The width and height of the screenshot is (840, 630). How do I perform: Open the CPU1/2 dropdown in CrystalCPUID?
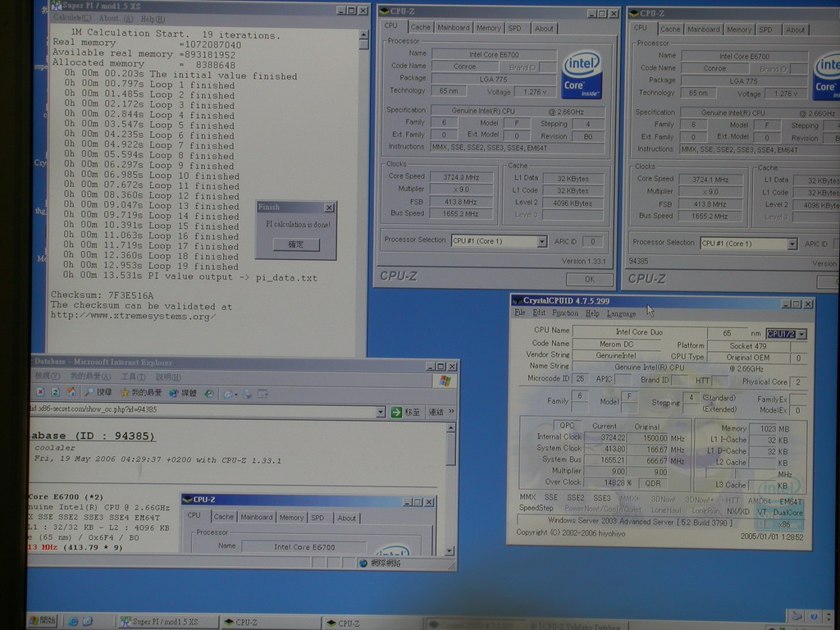801,335
